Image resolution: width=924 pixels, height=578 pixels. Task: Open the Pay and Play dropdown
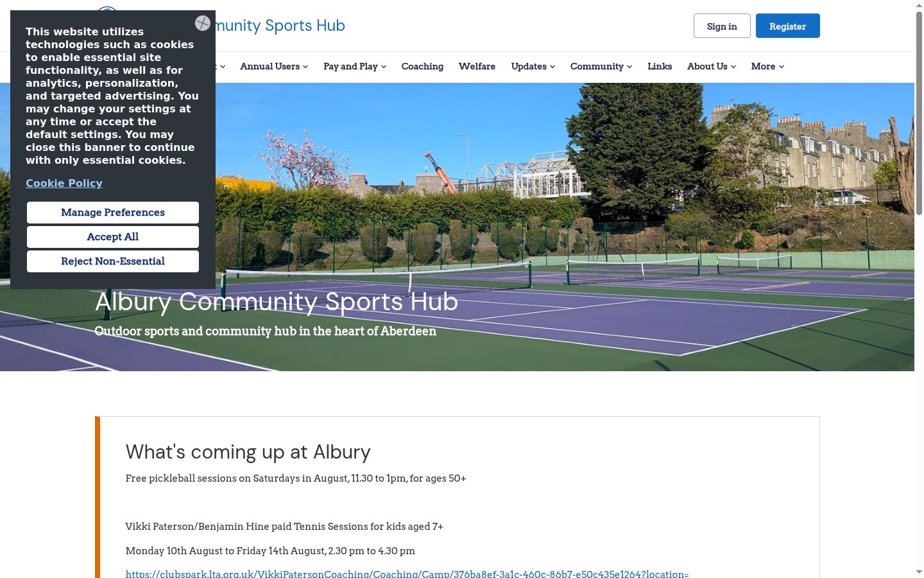click(355, 67)
